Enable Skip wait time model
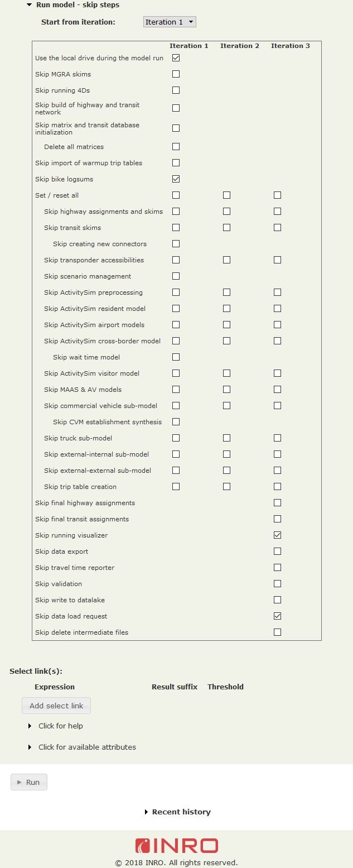 coord(176,357)
